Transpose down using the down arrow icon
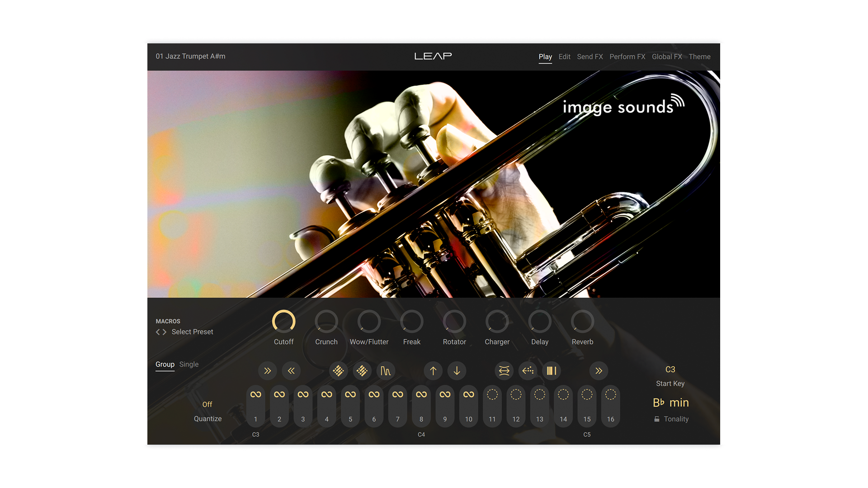This screenshot has width=868, height=488. tap(457, 371)
